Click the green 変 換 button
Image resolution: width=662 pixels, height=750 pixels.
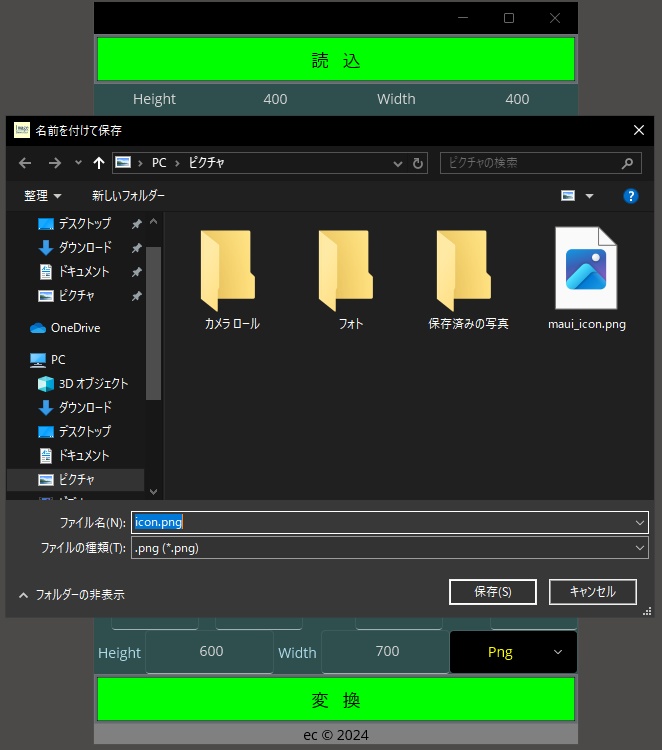(x=336, y=699)
